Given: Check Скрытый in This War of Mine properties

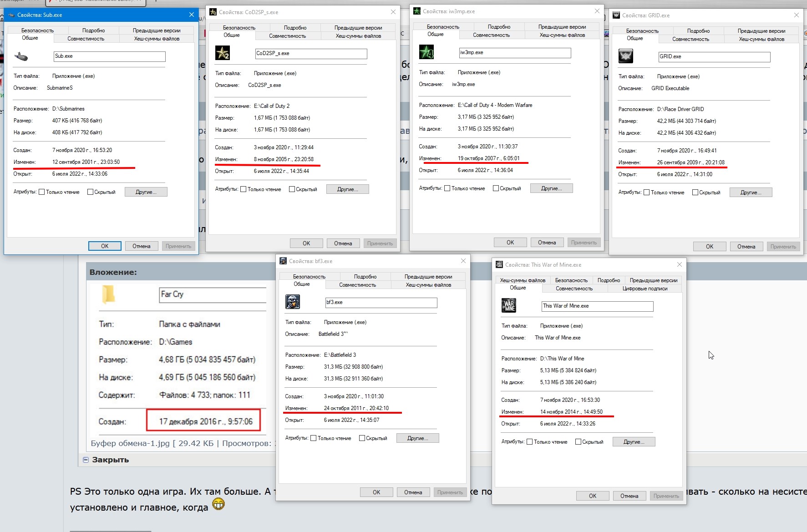Looking at the screenshot, I should point(578,442).
